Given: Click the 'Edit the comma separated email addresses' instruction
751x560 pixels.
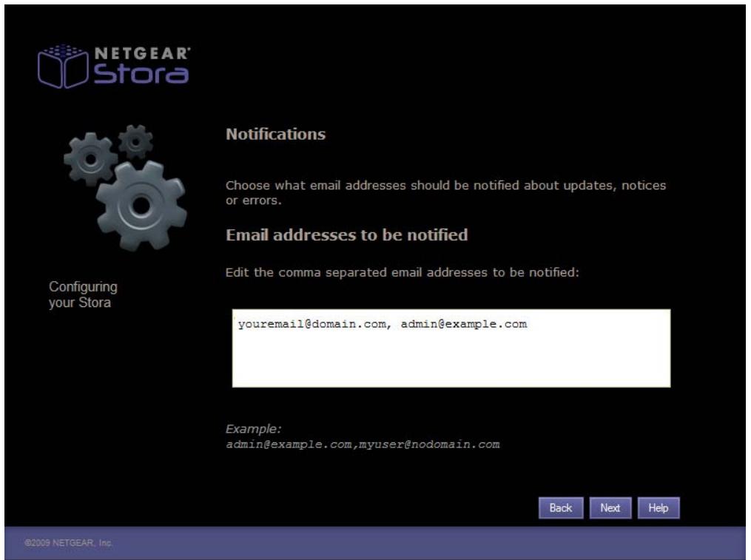Looking at the screenshot, I should pyautogui.click(x=403, y=272).
